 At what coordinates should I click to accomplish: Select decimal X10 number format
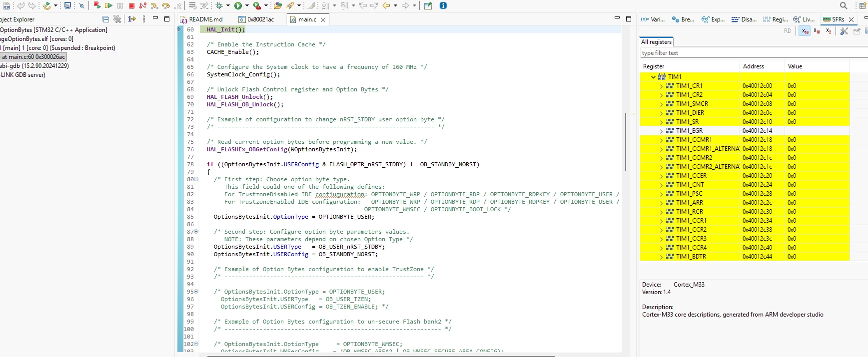[817, 31]
